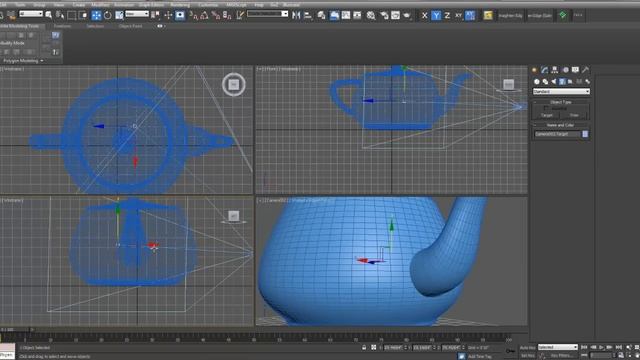
Task: Click the camera name input field
Action: pos(557,134)
